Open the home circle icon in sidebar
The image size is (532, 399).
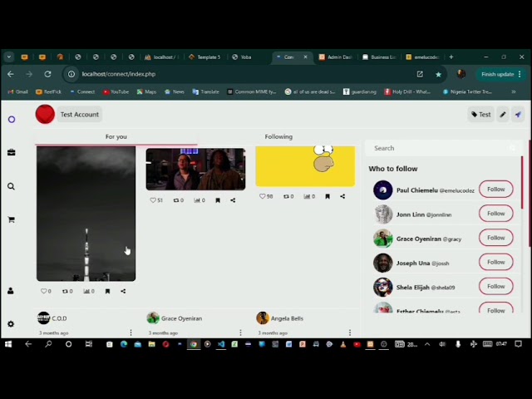click(12, 120)
